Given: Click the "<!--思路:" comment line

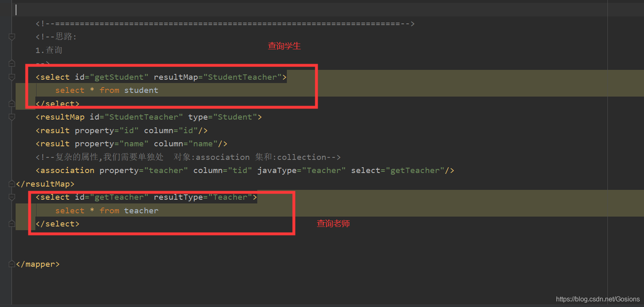Looking at the screenshot, I should pos(56,37).
